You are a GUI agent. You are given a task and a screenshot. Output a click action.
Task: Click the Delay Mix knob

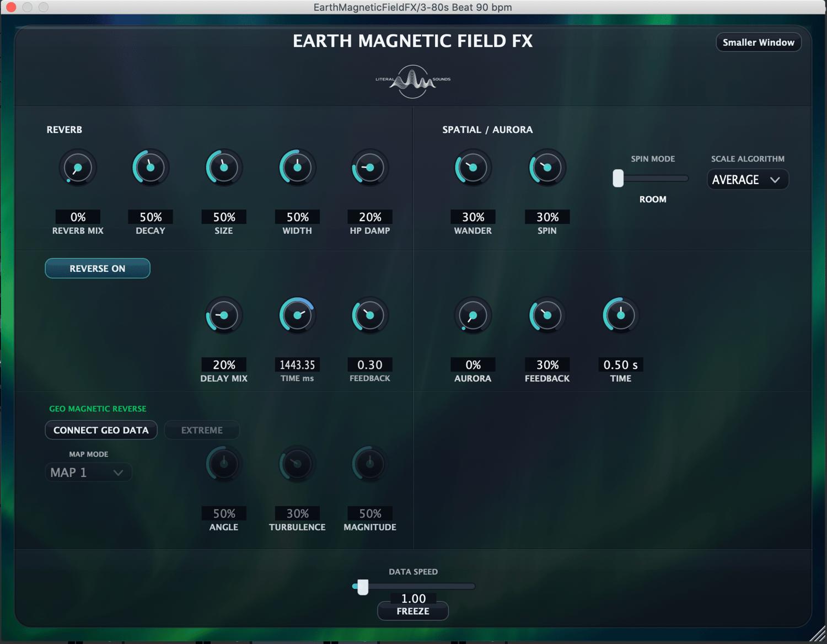click(x=224, y=315)
